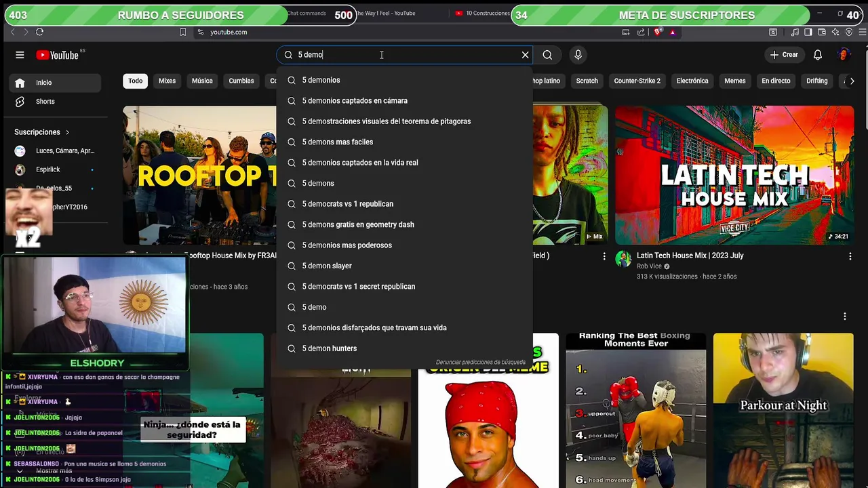Screen dimensions: 868x488
Task: Choose suggestion '5 demon hunters'
Action: pyautogui.click(x=404, y=349)
